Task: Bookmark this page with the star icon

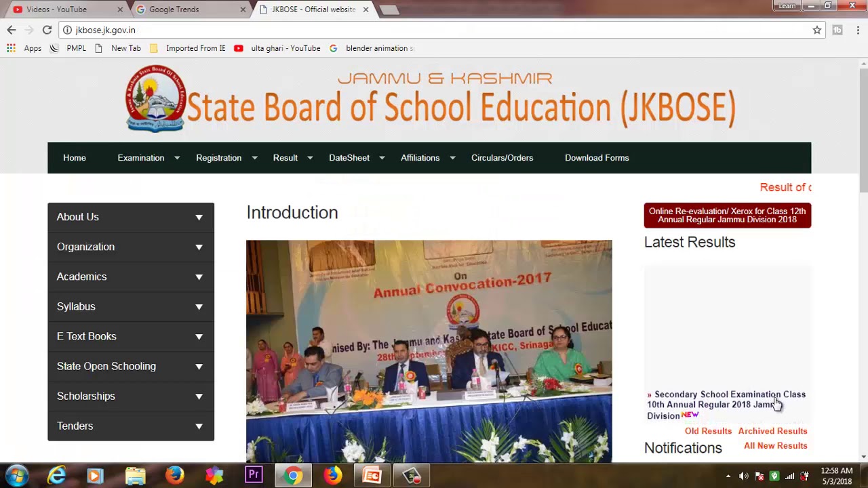Action: [x=817, y=30]
